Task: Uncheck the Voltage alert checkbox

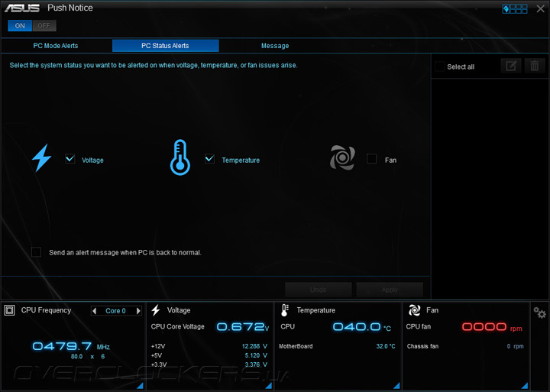Action: 70,159
